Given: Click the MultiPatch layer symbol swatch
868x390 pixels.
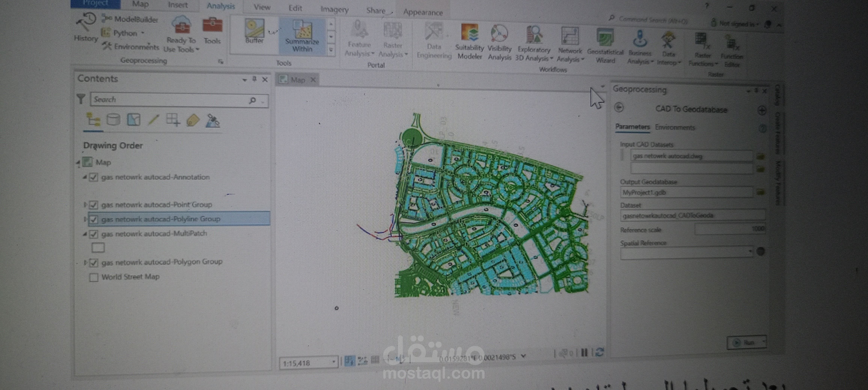Looking at the screenshot, I should click(98, 248).
